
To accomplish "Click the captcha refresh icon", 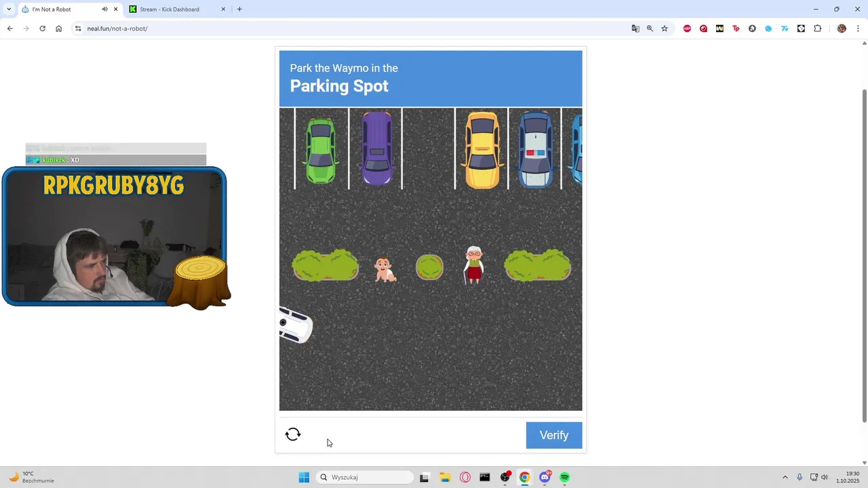I will (x=293, y=434).
